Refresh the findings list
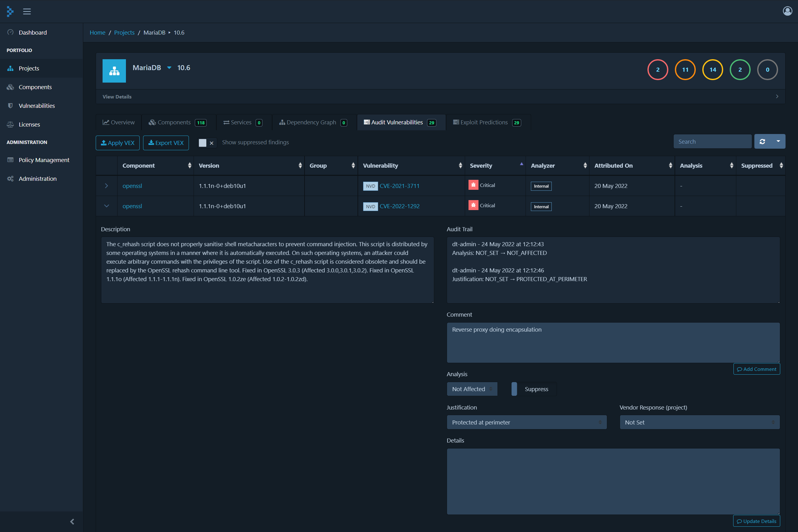Screen dimensions: 798x532 pos(762,141)
